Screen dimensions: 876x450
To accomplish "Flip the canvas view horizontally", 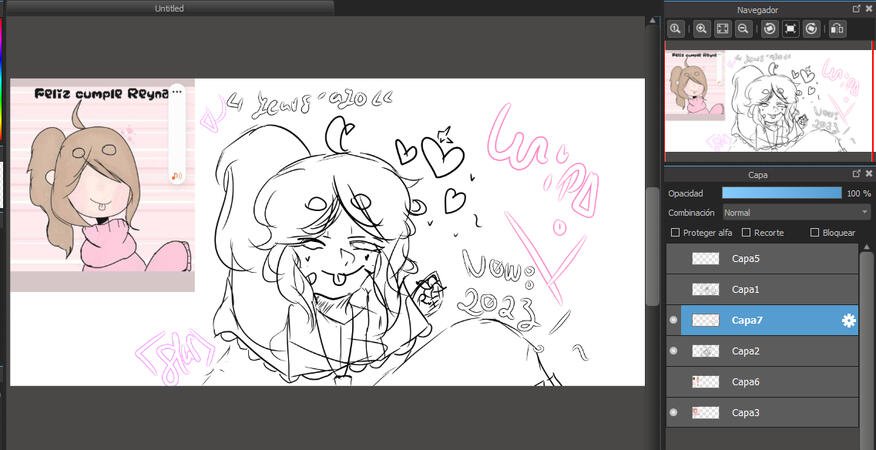I will click(837, 29).
